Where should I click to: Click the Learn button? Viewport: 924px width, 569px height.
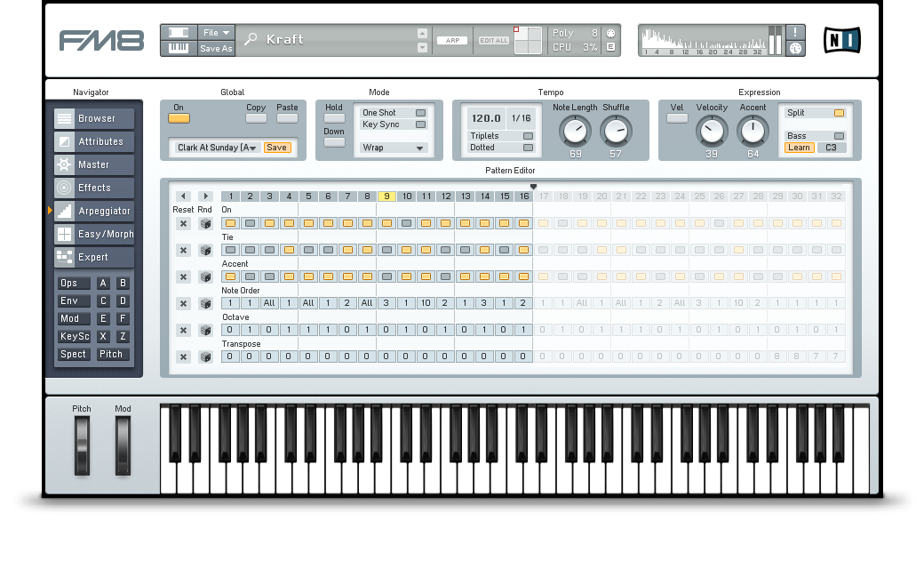coord(799,148)
